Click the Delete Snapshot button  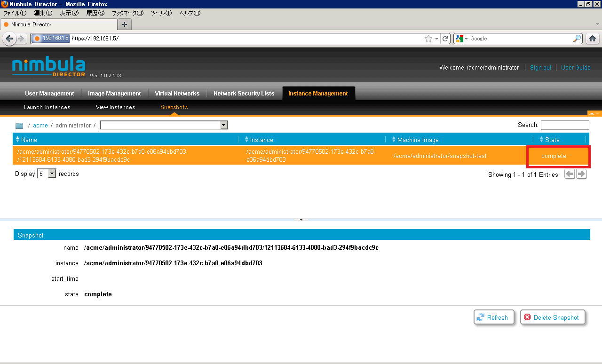click(553, 317)
